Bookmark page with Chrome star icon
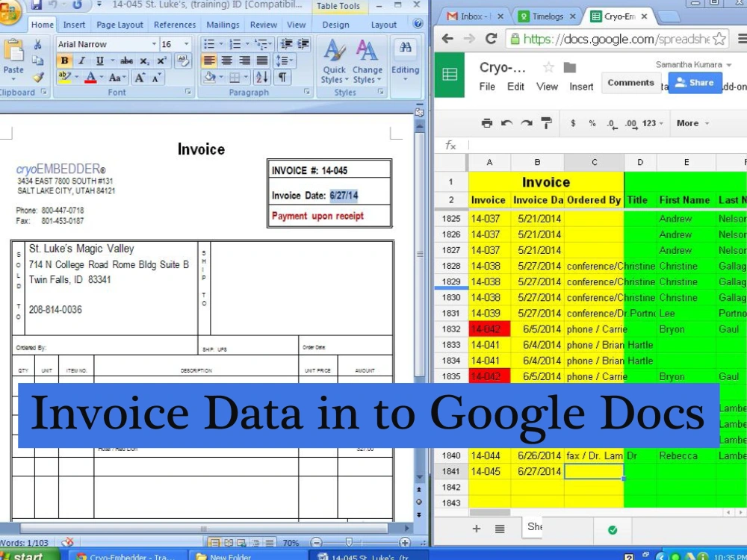747x560 pixels. (x=719, y=39)
